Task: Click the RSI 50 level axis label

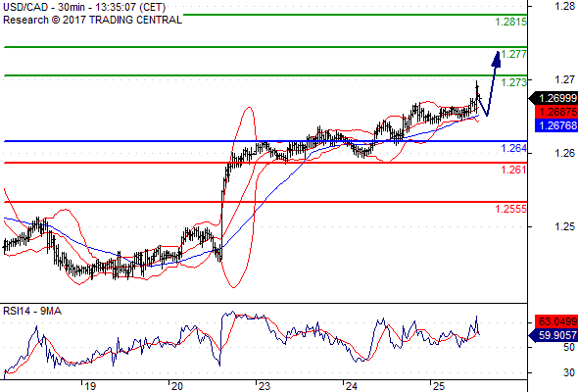Action: (569, 347)
